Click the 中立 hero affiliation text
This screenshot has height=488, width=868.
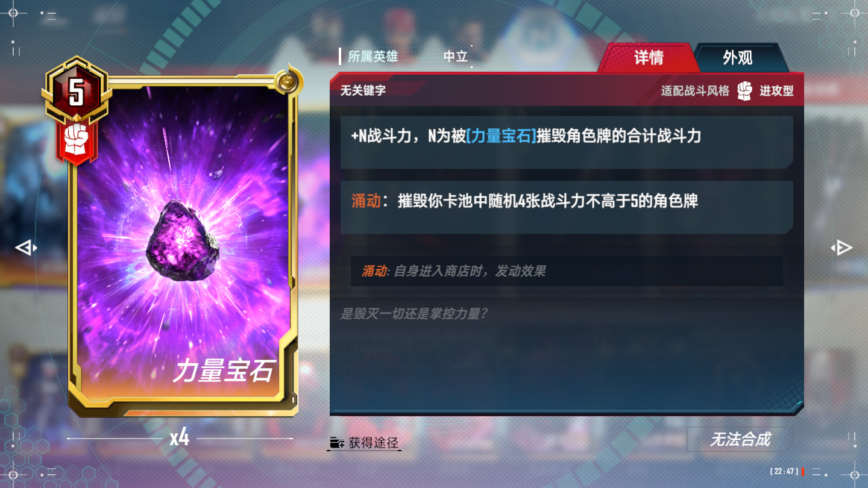456,57
